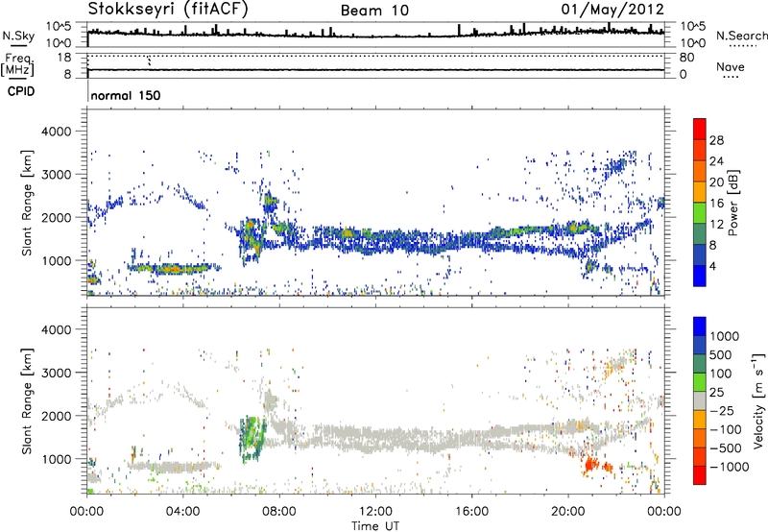Pick the light green 12–16 dB power swatch
This screenshot has height=532, width=768.
(700, 213)
